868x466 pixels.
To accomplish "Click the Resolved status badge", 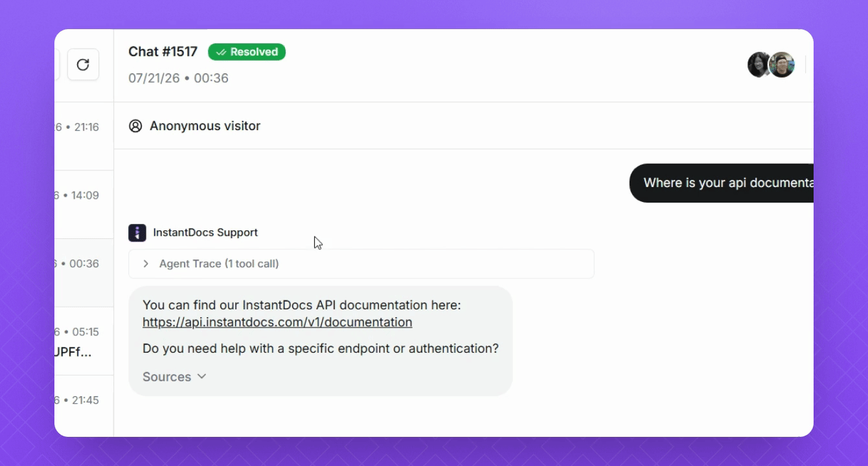I will click(247, 52).
